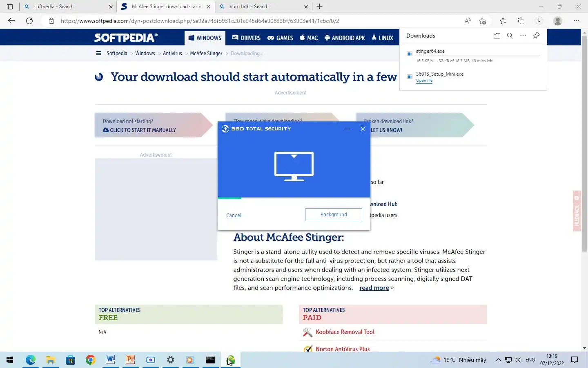Open PowerPoint from taskbar
The height and width of the screenshot is (368, 588).
[x=130, y=360]
